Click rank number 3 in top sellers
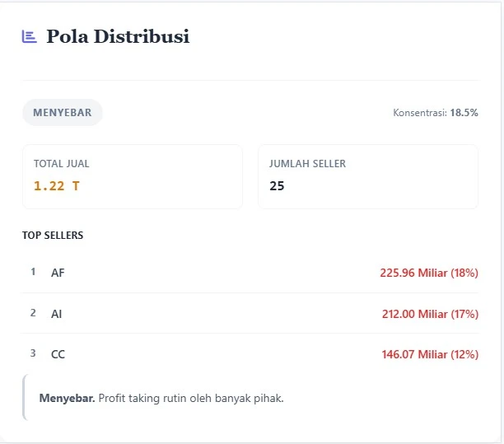Viewport: 504px width, 444px height. (33, 353)
